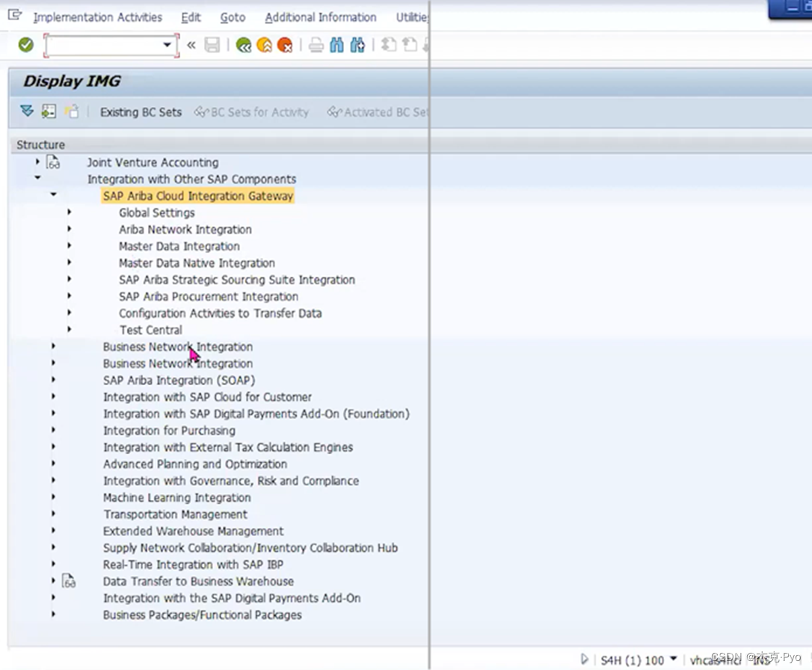Click Activated BC Sets button
812x670 pixels.
(378, 112)
